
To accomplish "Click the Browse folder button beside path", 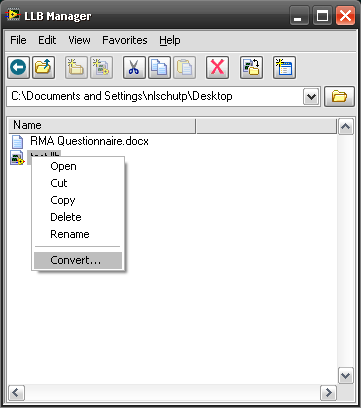I will (339, 97).
